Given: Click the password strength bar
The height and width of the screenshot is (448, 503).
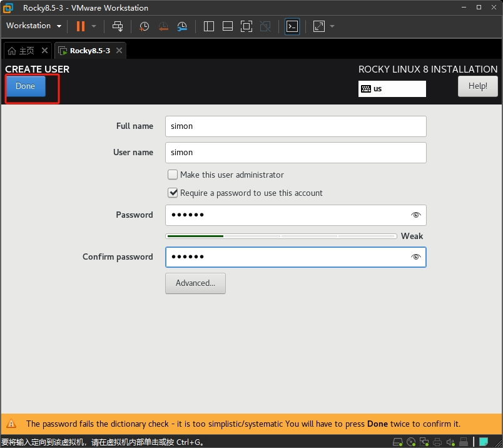Looking at the screenshot, I should (281, 236).
